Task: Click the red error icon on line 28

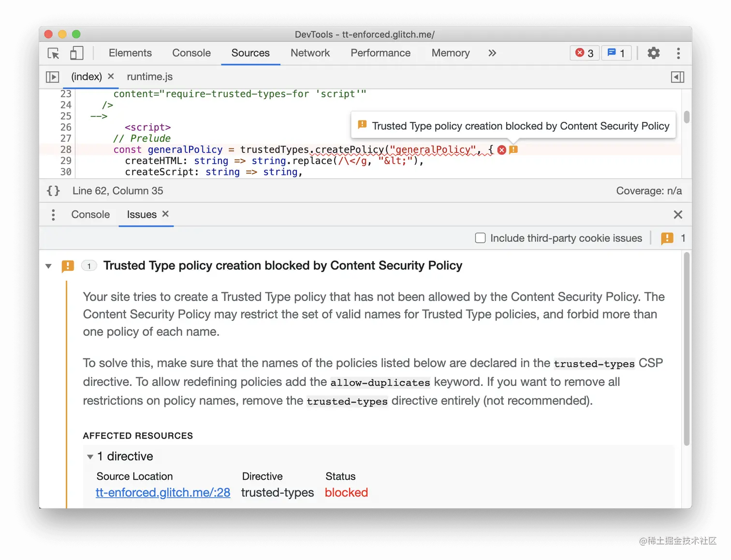Action: pos(502,150)
